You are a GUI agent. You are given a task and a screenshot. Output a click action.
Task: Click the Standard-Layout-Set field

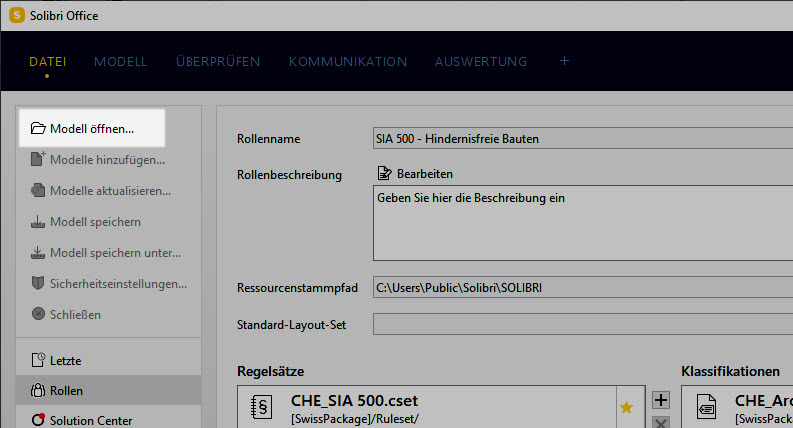(x=583, y=324)
